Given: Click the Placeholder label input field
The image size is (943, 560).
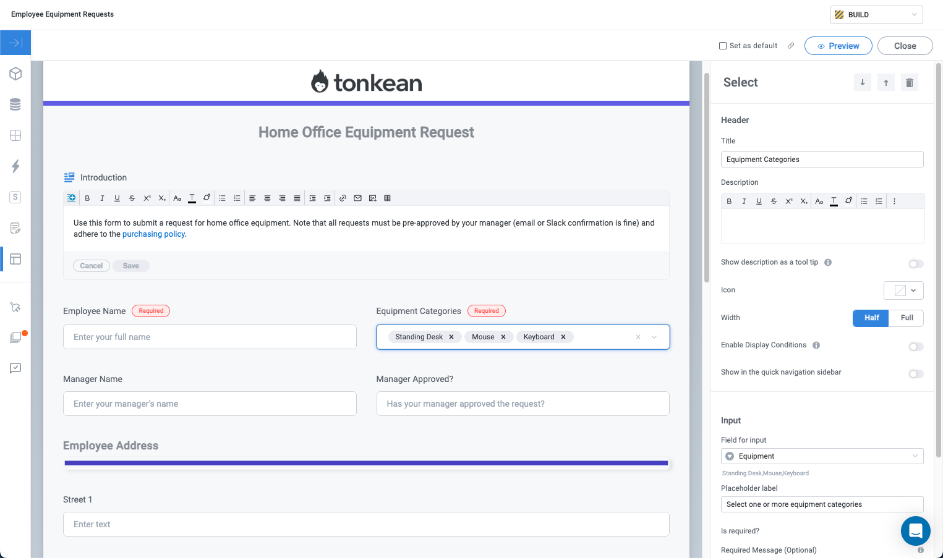Looking at the screenshot, I should (x=822, y=504).
